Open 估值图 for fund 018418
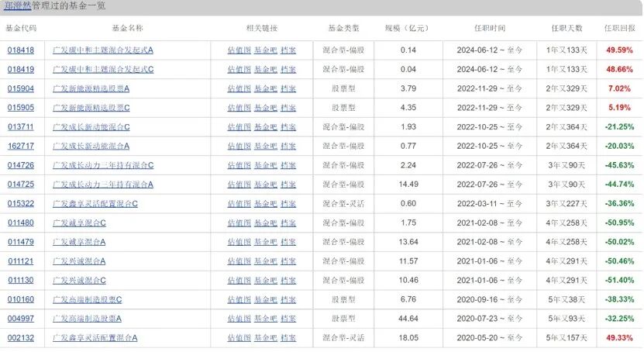This screenshot has width=644, height=352. [x=239, y=50]
